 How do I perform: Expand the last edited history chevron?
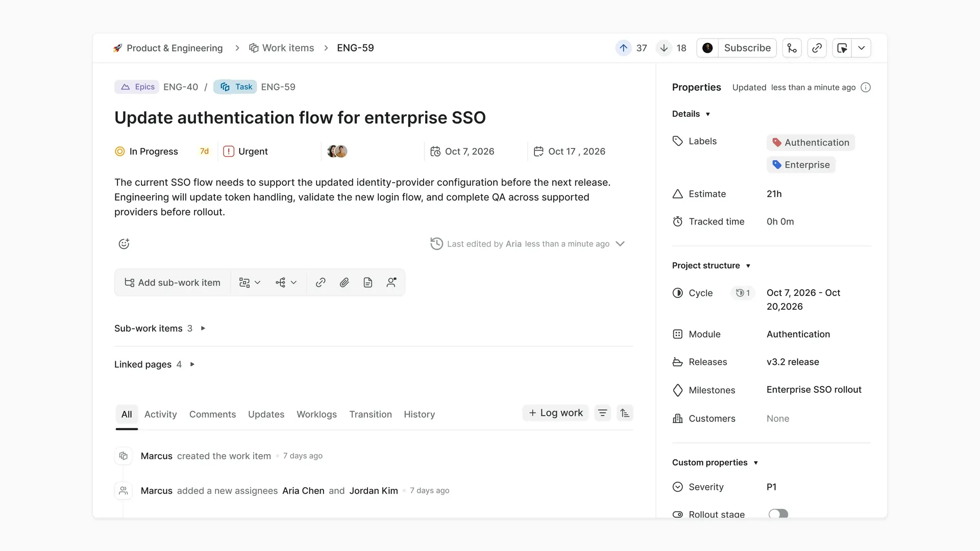click(x=620, y=244)
